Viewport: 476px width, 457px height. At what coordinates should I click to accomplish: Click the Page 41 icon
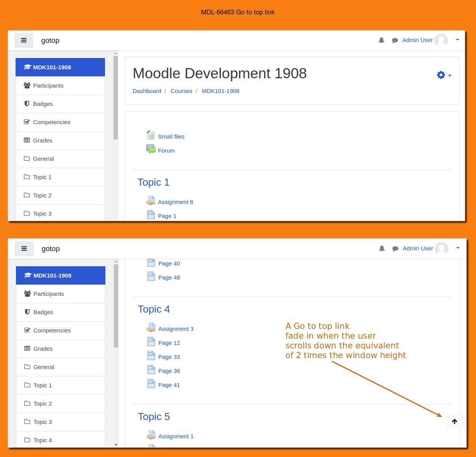(x=151, y=383)
